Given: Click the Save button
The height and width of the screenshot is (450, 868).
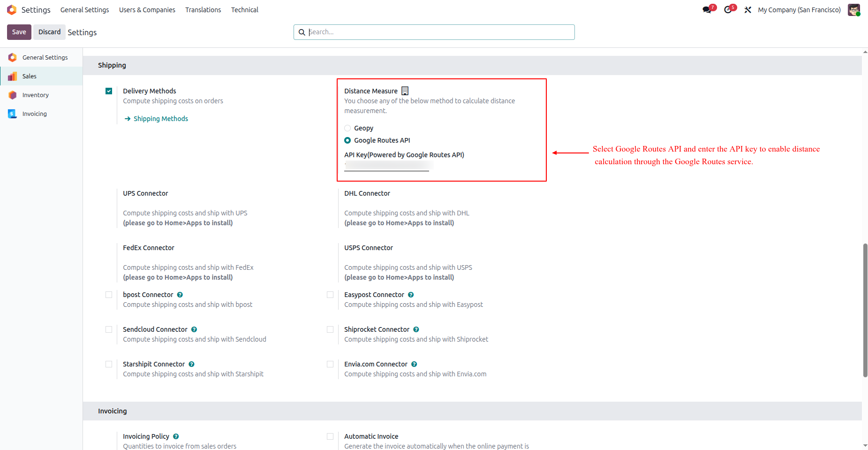Looking at the screenshot, I should (x=19, y=32).
